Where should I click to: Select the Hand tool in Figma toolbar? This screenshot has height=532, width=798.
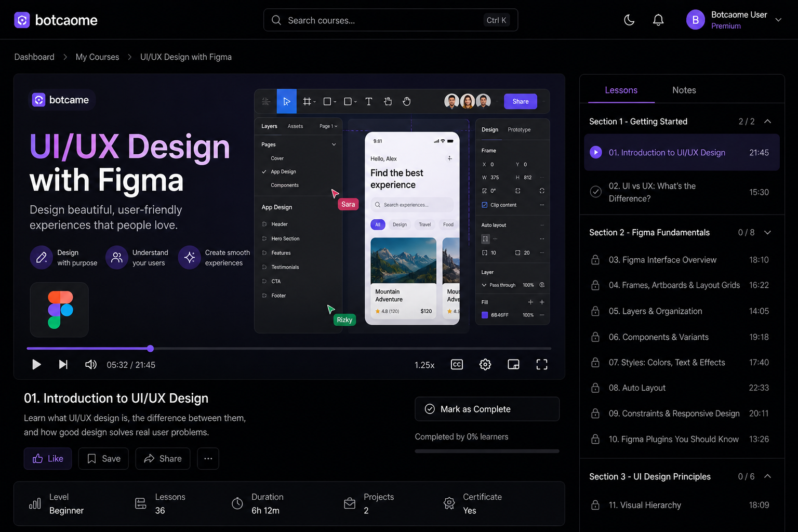(x=407, y=102)
